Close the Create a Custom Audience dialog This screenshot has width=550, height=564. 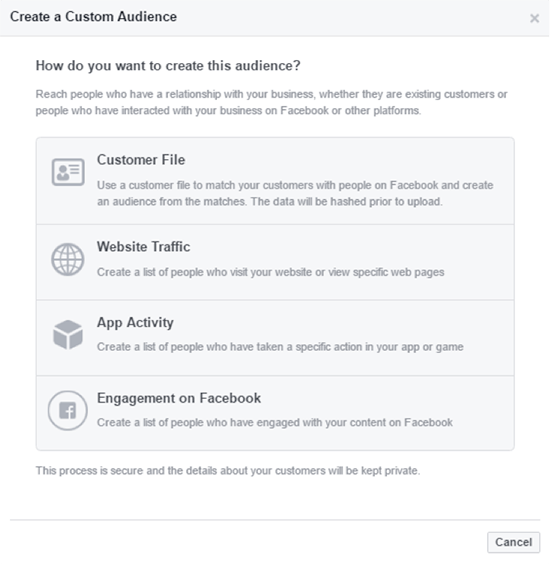click(535, 18)
